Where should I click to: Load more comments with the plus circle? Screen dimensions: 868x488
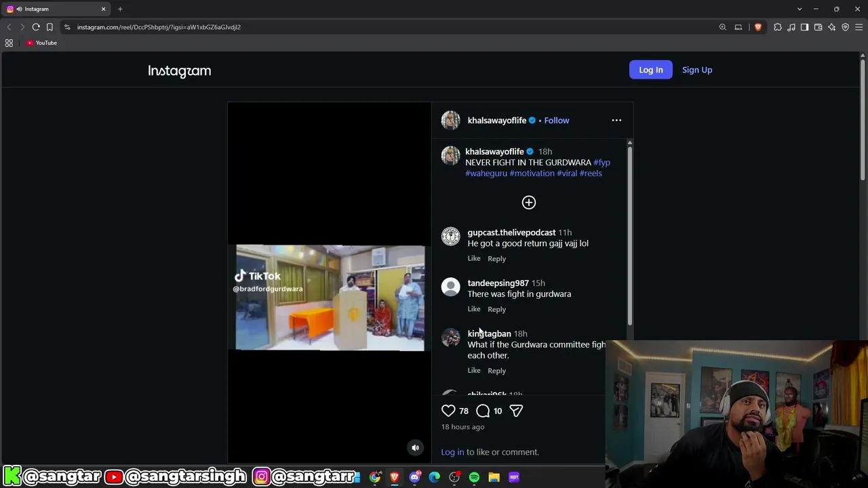click(529, 203)
